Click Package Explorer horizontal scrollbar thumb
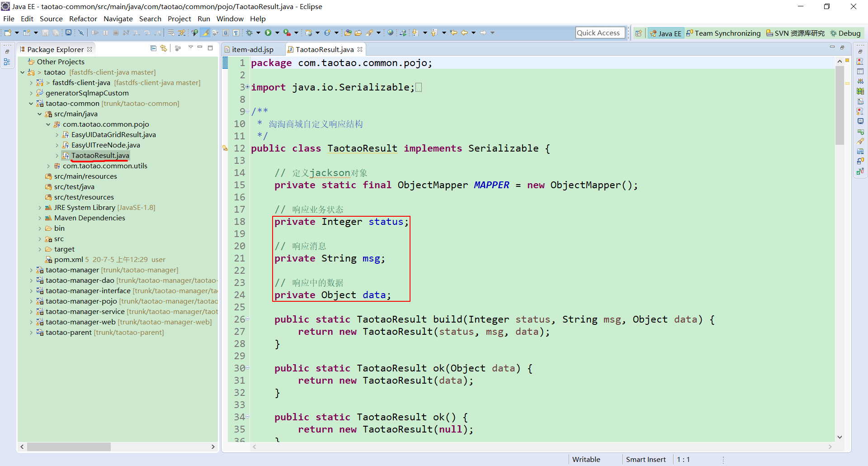Image resolution: width=868 pixels, height=466 pixels. click(69, 447)
